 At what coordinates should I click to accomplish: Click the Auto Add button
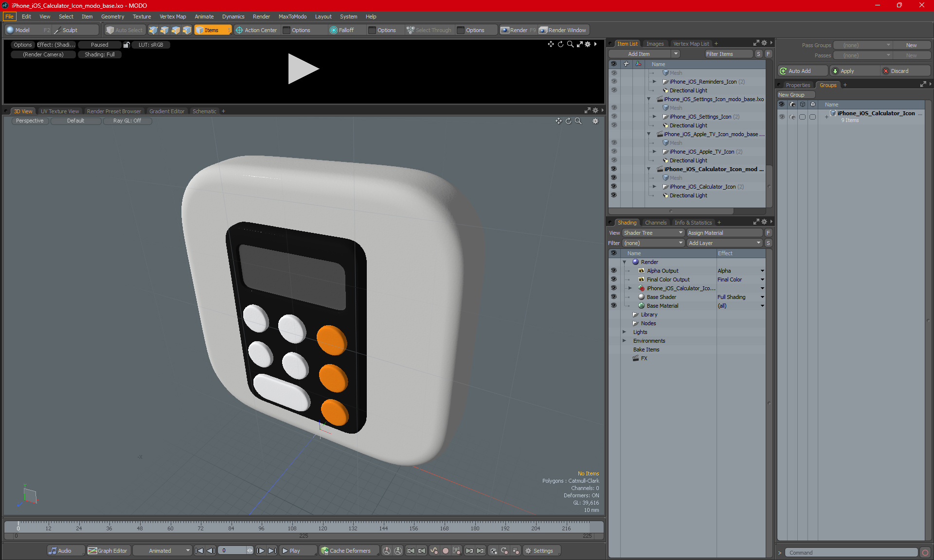click(803, 71)
